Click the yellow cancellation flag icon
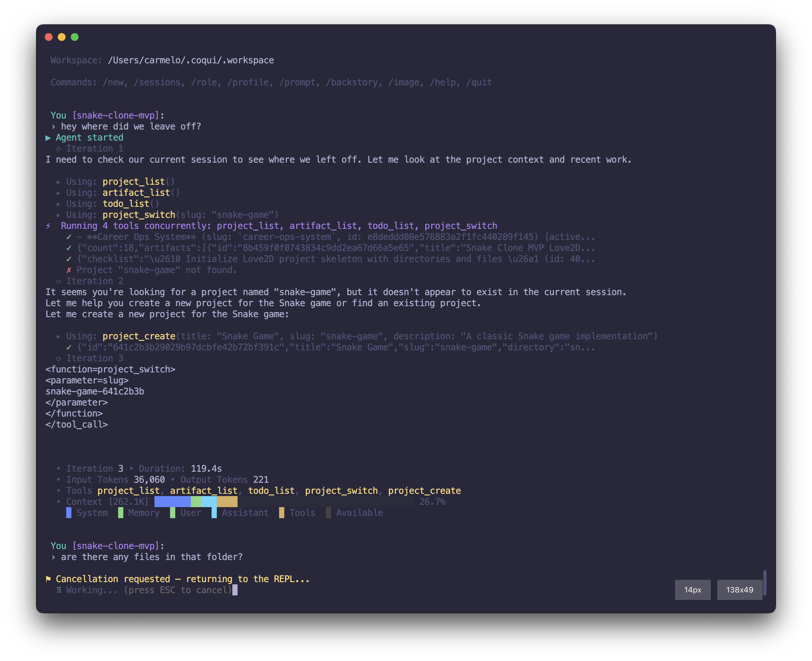 [48, 579]
